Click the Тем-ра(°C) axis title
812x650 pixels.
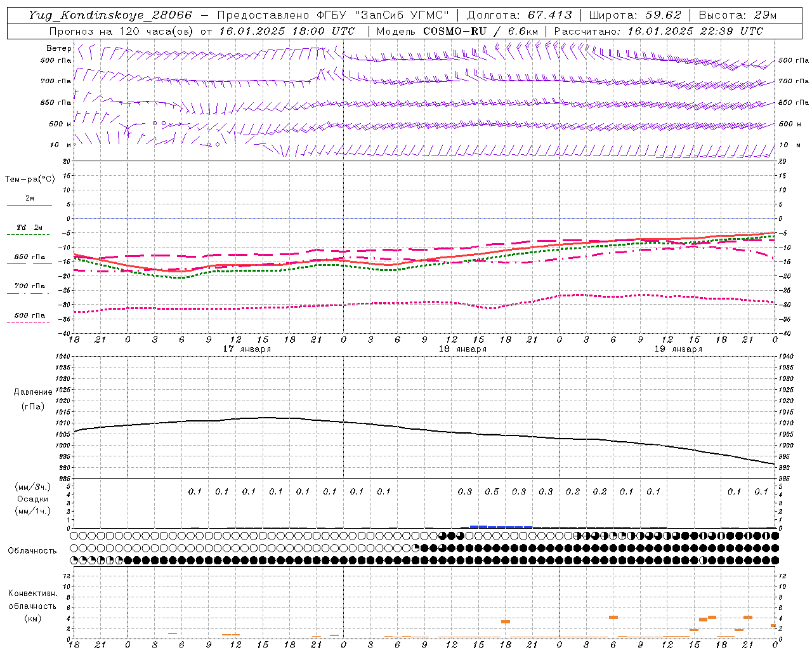tap(30, 180)
